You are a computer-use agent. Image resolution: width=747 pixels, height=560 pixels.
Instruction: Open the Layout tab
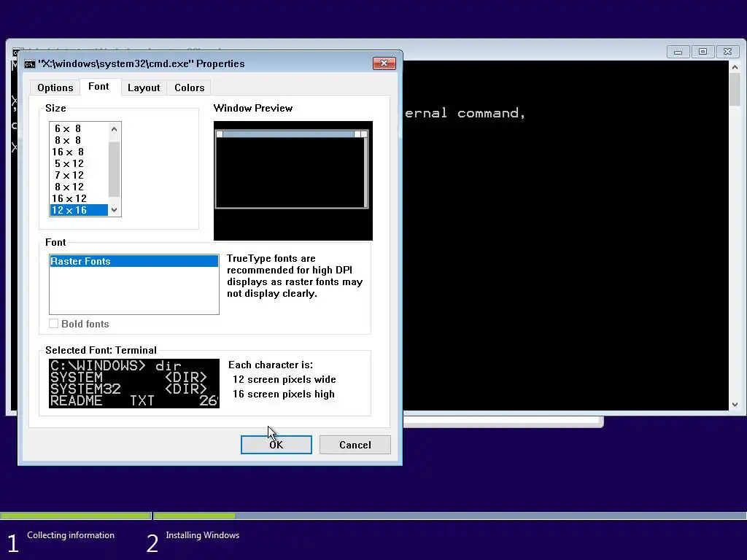[x=144, y=87]
